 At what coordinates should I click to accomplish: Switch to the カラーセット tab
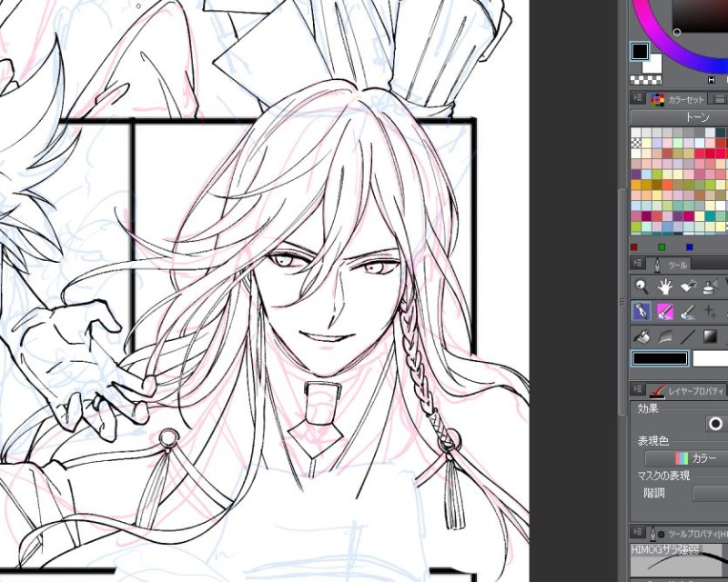pos(677,99)
